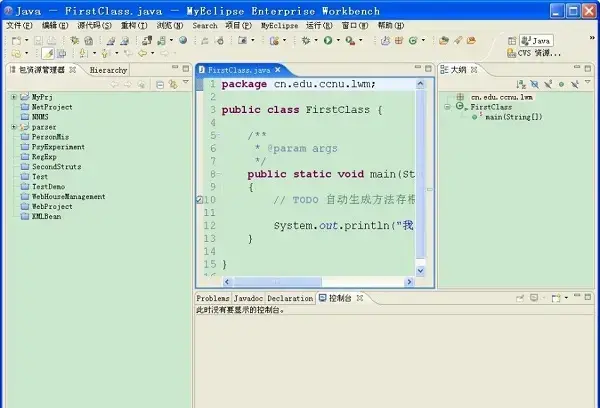600x408 pixels.
Task: Open the Run configurations dropdown arrow
Action: [338, 40]
